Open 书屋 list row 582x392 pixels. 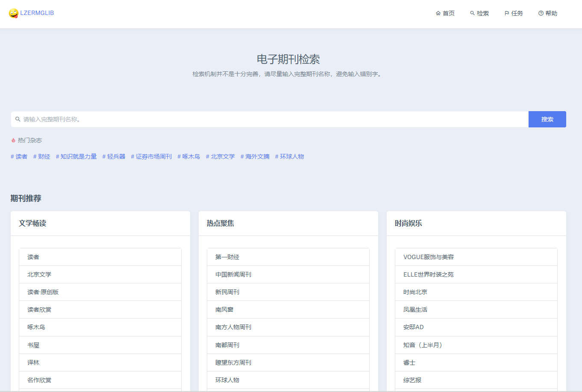[x=100, y=345]
